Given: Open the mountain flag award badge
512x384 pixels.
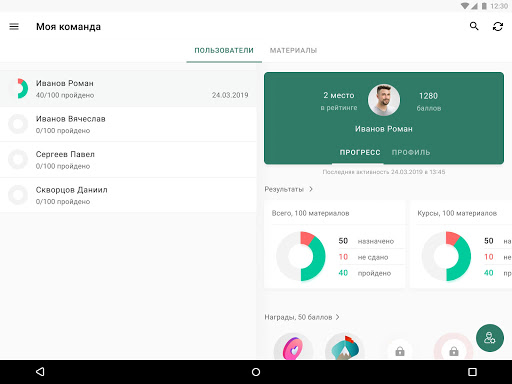Looking at the screenshot, I should coord(345,347).
